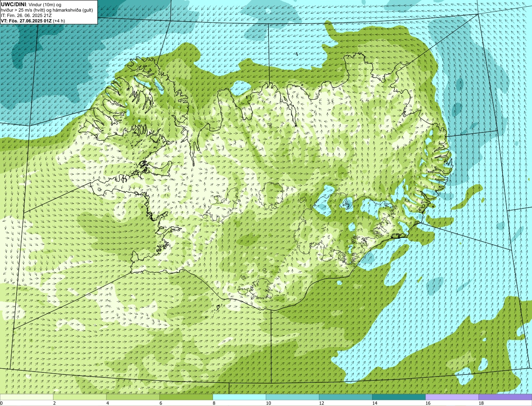
Task: Click the legend scale label "10"
Action: pyautogui.click(x=268, y=403)
